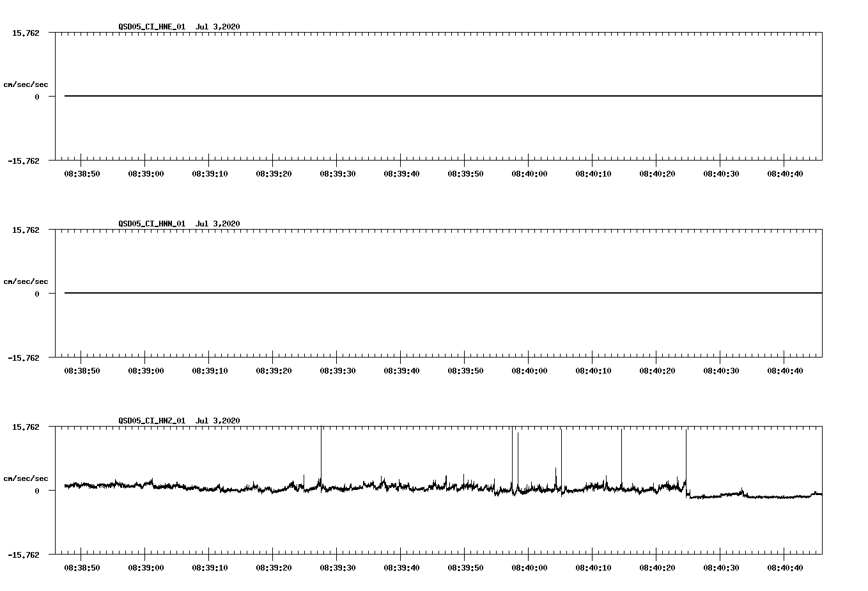Click 08:40:30 label under HNN plot
868x591 pixels.
[x=721, y=370]
